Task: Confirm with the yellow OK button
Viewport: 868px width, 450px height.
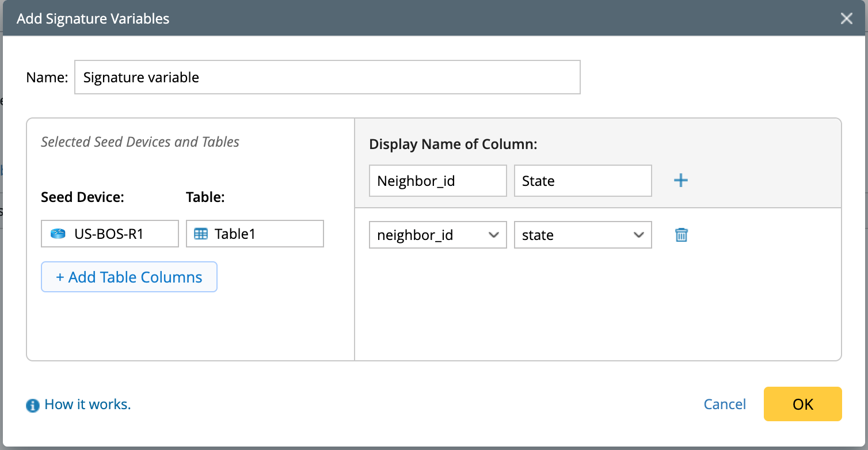Action: pyautogui.click(x=802, y=404)
